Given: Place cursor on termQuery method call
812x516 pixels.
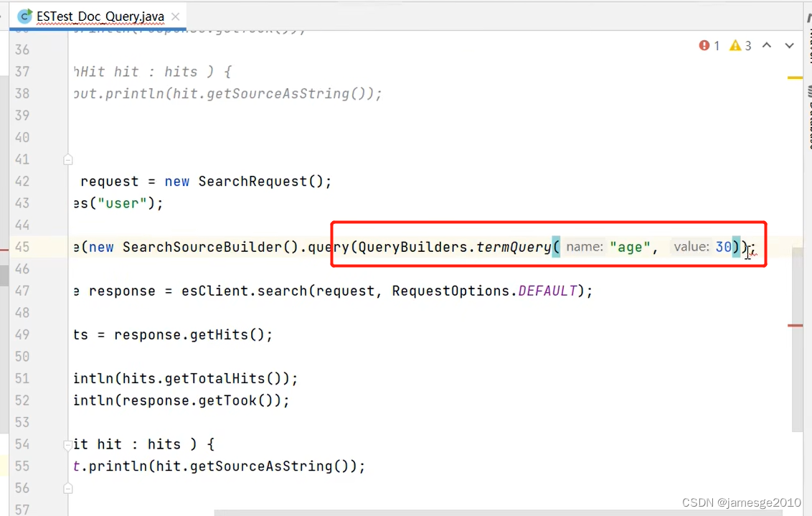Looking at the screenshot, I should coord(514,247).
